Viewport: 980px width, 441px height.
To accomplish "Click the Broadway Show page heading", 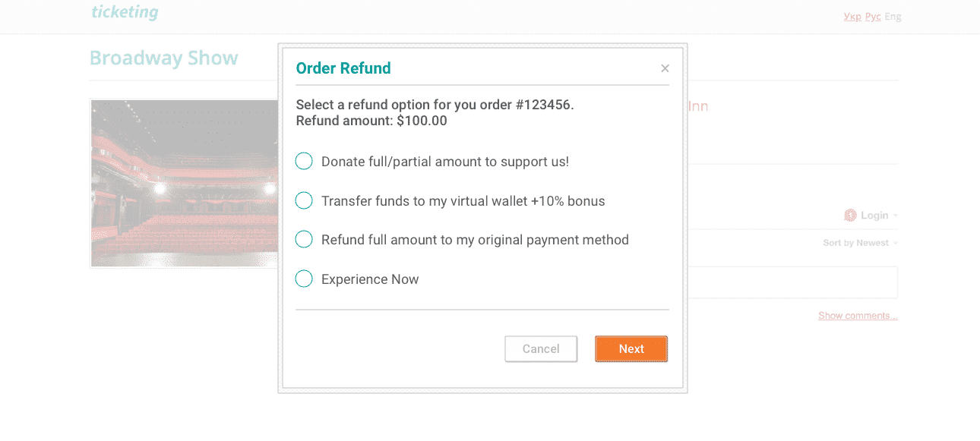I will point(164,58).
